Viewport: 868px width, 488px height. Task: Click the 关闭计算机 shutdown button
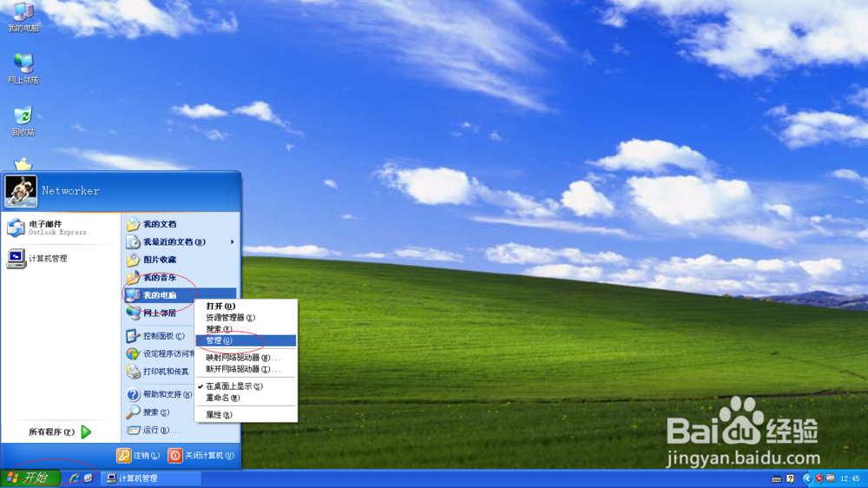[201, 455]
